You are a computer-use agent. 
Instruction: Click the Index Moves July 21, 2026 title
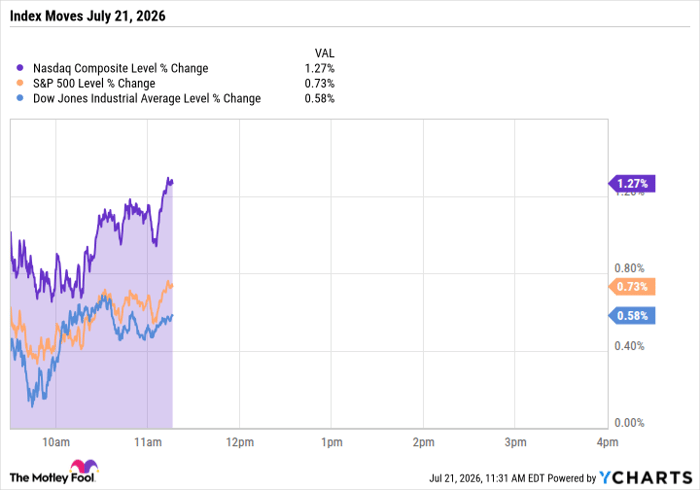pos(88,16)
